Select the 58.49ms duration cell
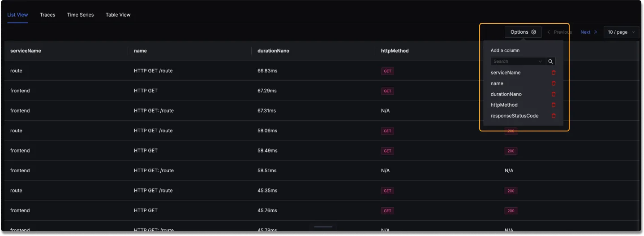 click(x=267, y=151)
